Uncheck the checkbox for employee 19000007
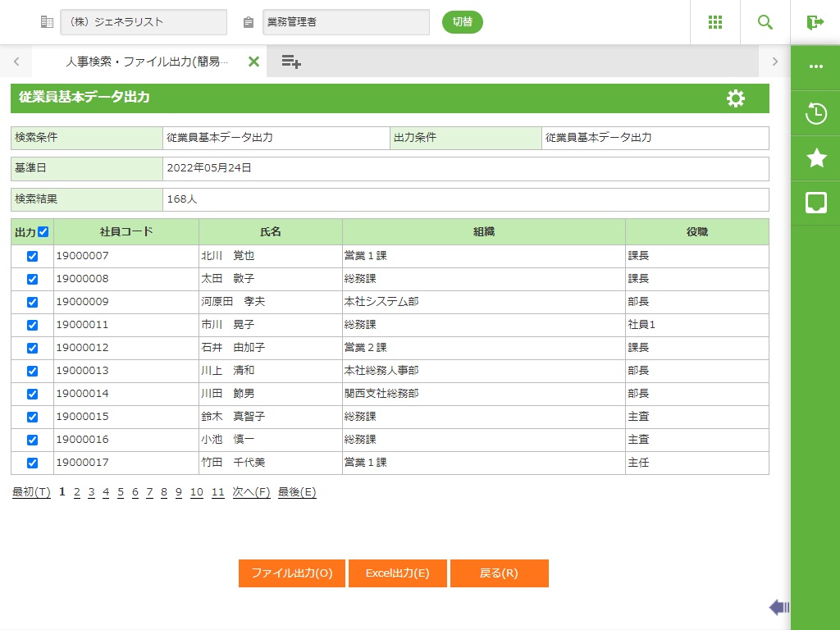 point(33,256)
